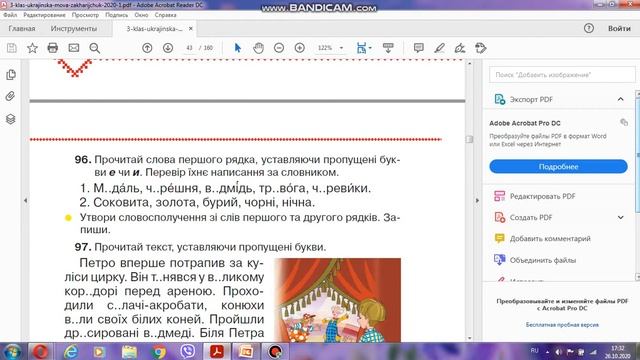Follow the Бесплатная пробная версия link
Screen dimensions: 640x360
point(562,325)
